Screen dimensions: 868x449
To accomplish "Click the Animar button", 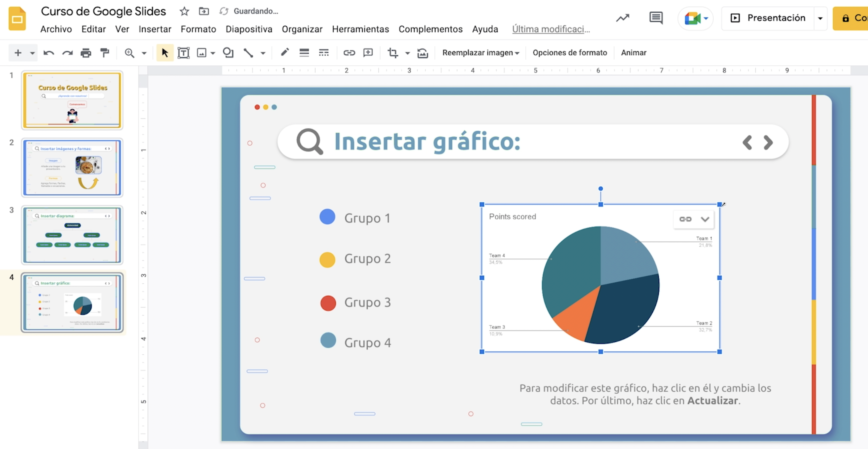I will [x=634, y=53].
